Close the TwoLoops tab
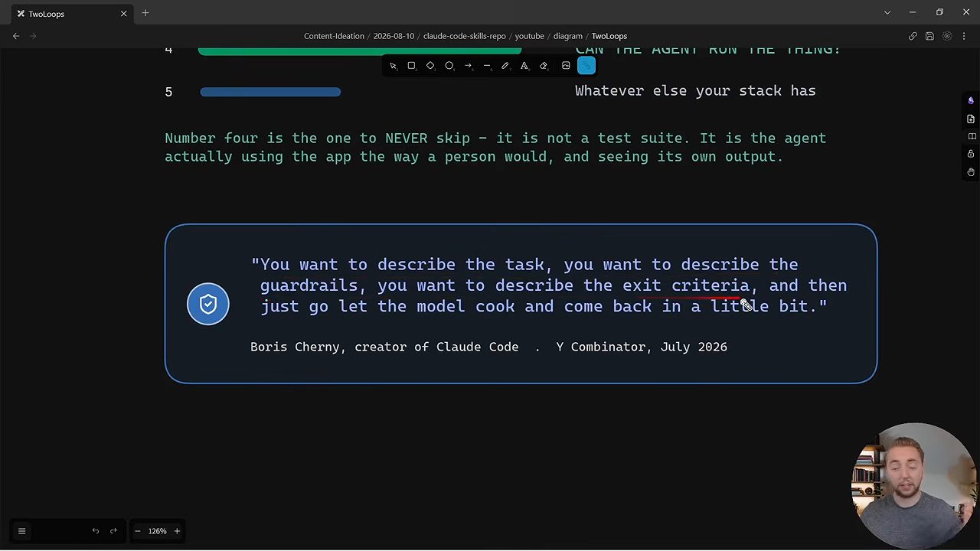Image resolution: width=980 pixels, height=551 pixels. (123, 14)
